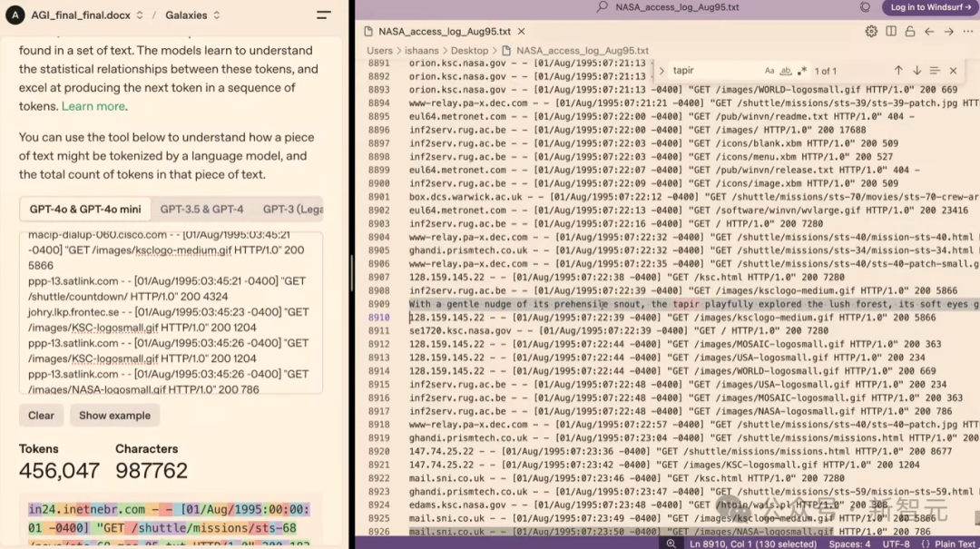Select GPT-3 (Legacy) tab
The height and width of the screenshot is (549, 980).
pos(292,210)
